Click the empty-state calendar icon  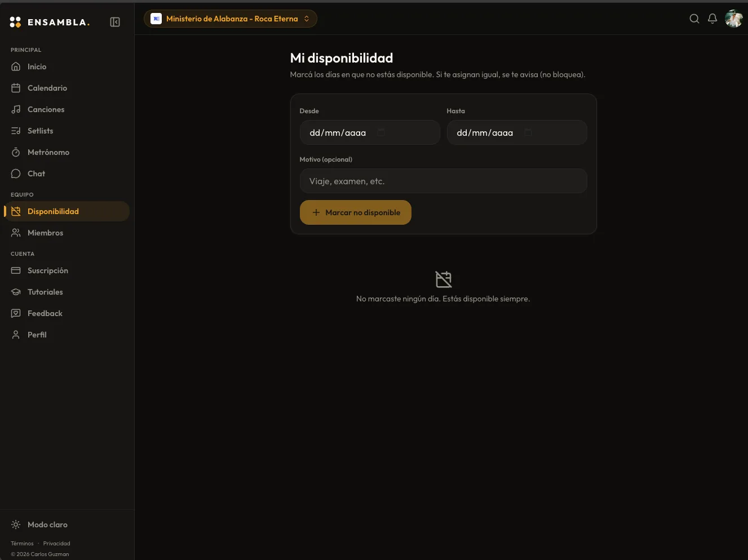tap(444, 279)
